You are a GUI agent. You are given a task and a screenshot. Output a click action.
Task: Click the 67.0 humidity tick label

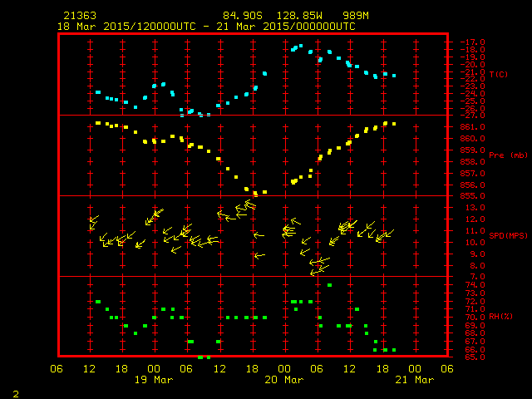(475, 342)
